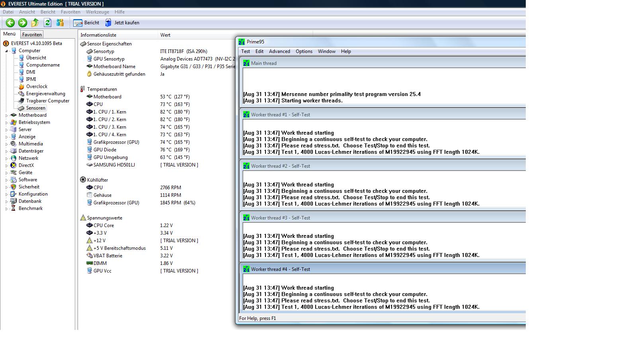Select the VBAT Batterie row
The height and width of the screenshot is (349, 644).
point(156,256)
